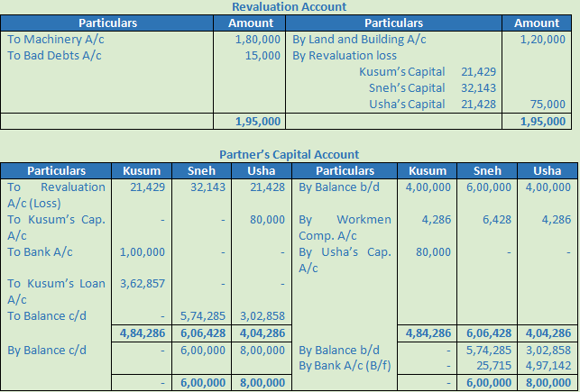Click Usha's Capital label in Revaluation Account
580x392 pixels.
[407, 105]
